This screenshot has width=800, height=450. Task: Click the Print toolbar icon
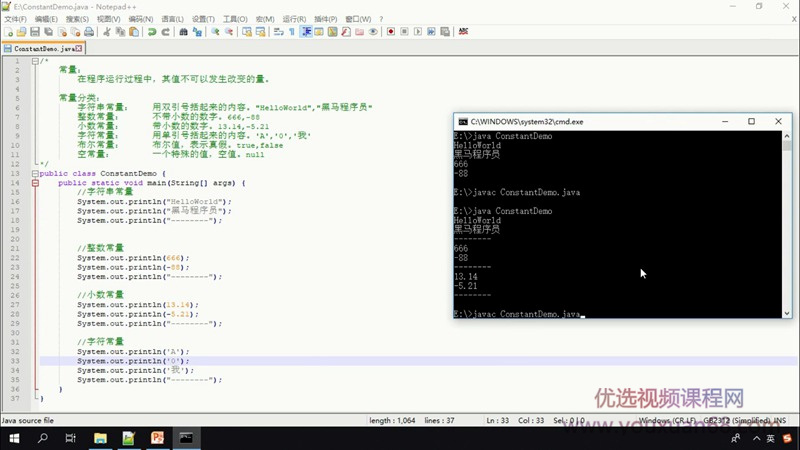[88, 32]
